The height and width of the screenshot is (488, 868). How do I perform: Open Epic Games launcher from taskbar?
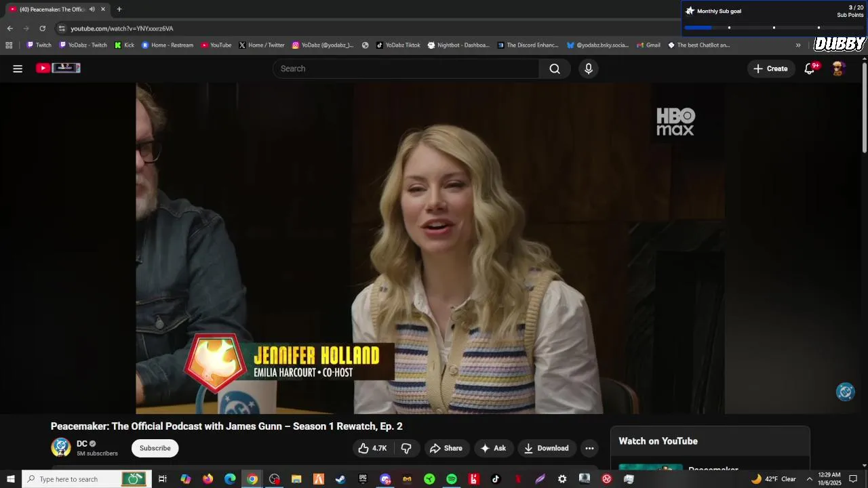[x=363, y=479]
